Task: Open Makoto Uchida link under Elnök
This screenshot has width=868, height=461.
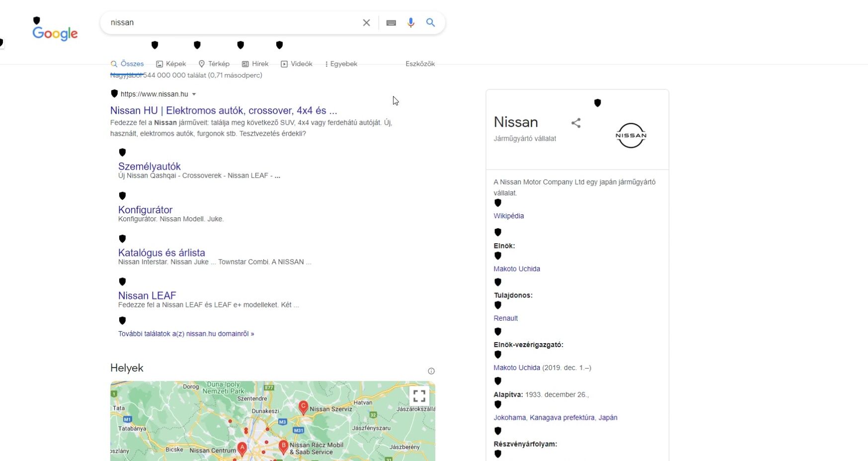Action: tap(517, 269)
